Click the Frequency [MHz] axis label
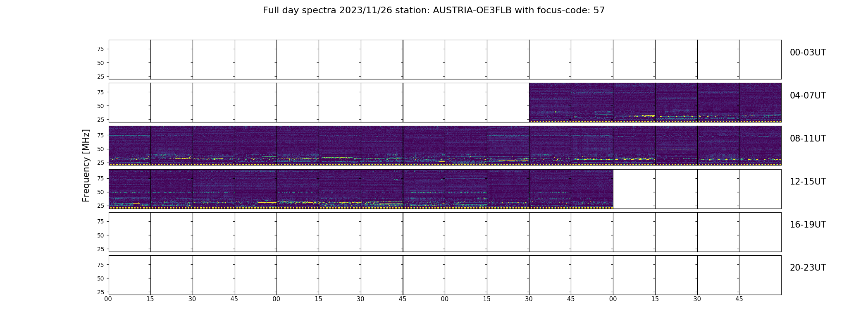The image size is (868, 331). tap(86, 165)
